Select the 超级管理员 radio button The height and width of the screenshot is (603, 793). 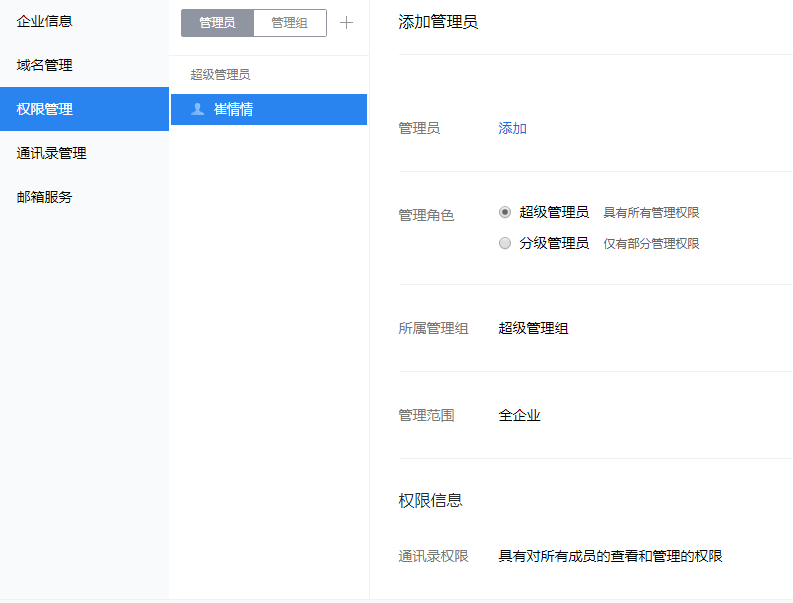(x=505, y=212)
